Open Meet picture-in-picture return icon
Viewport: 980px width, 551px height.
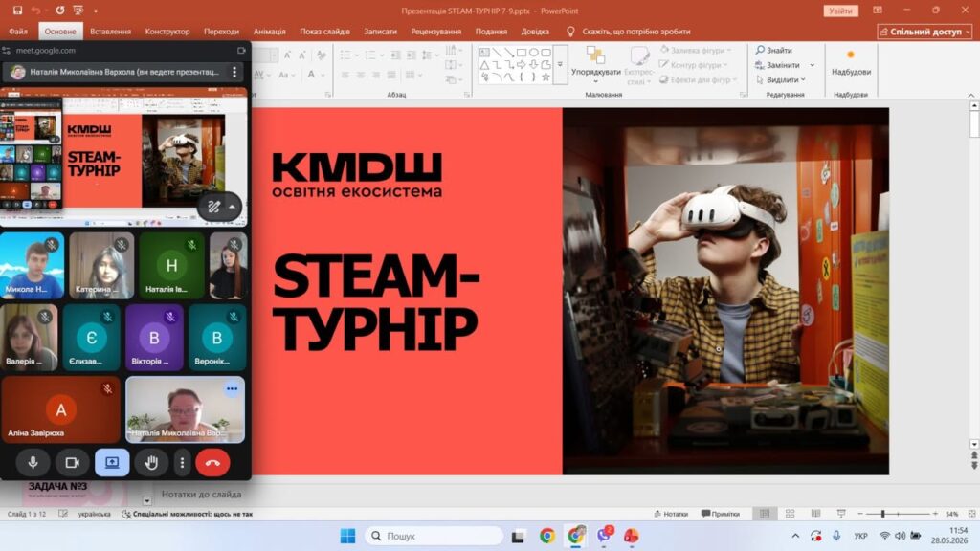[241, 51]
